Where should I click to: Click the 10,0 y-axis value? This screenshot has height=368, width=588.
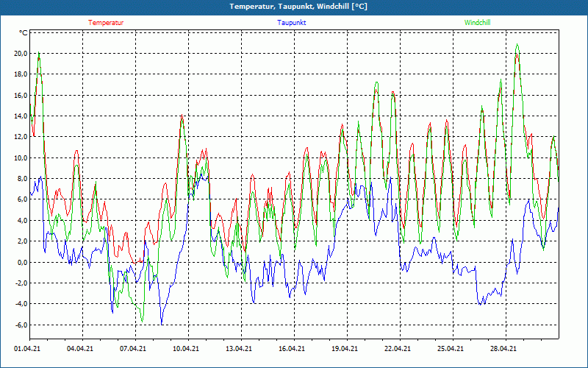21,158
